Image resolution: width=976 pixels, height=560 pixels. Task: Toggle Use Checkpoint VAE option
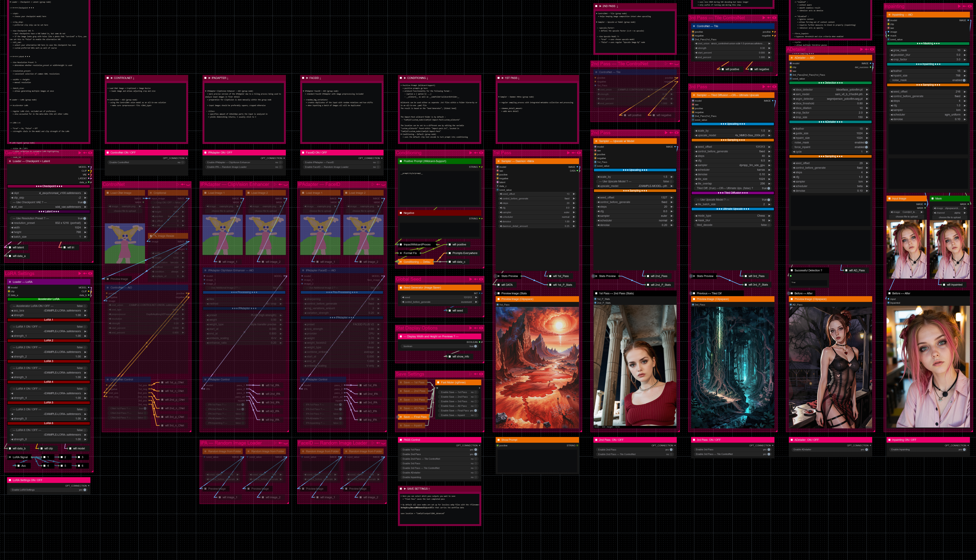click(84, 202)
